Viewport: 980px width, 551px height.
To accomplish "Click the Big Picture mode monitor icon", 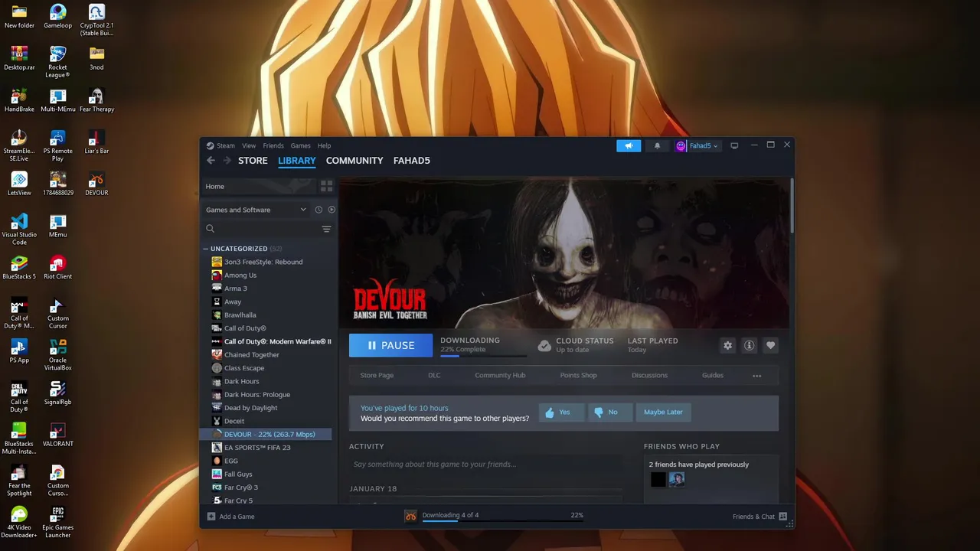I will pyautogui.click(x=734, y=145).
